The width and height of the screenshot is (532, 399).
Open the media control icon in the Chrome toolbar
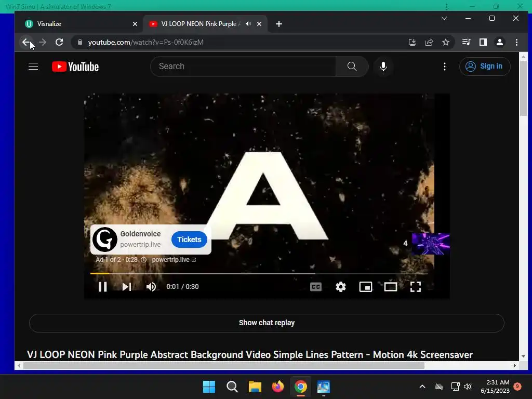coord(466,42)
